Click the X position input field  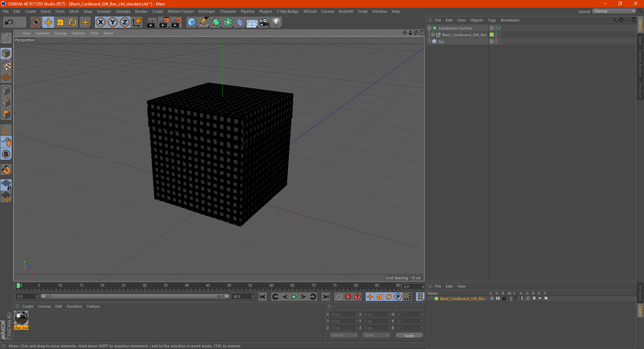point(344,314)
